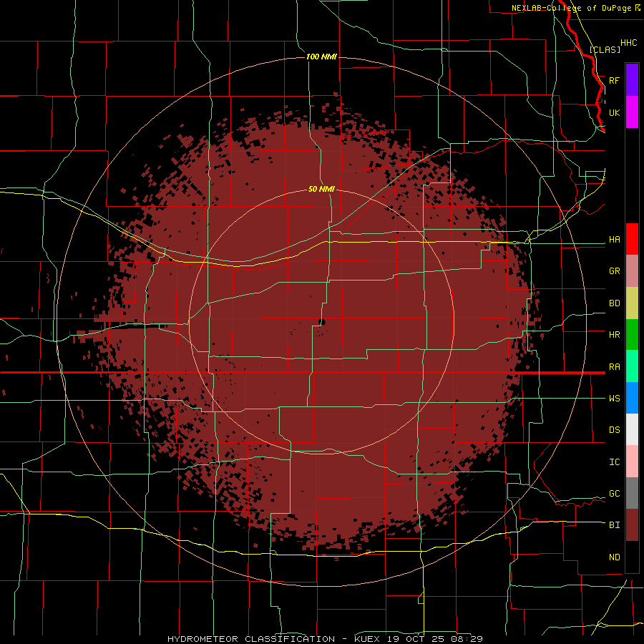
Task: Click the GC legend label
Action: click(x=614, y=494)
